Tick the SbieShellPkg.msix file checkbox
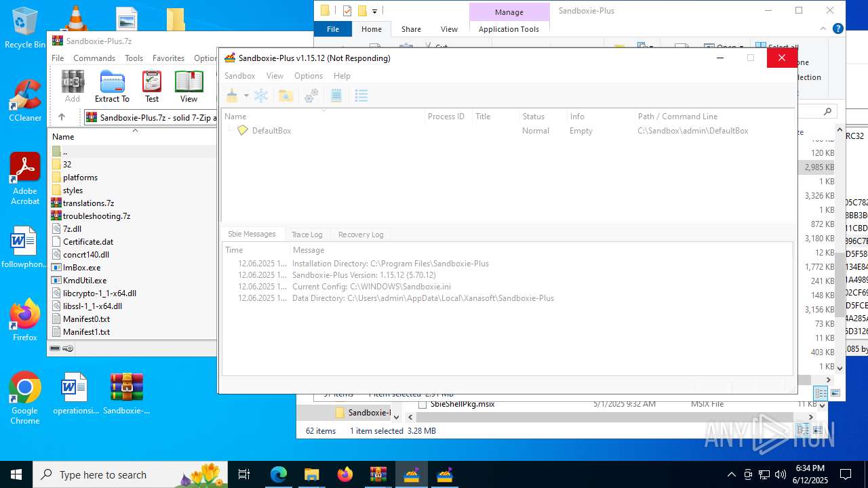The height and width of the screenshot is (488, 868). (x=422, y=404)
